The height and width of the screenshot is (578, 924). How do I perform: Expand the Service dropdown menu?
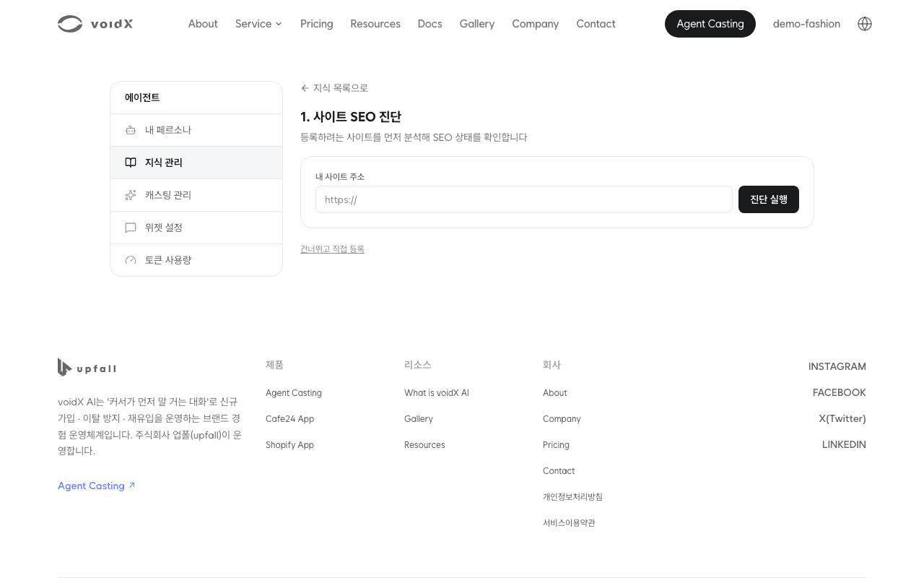tap(258, 24)
